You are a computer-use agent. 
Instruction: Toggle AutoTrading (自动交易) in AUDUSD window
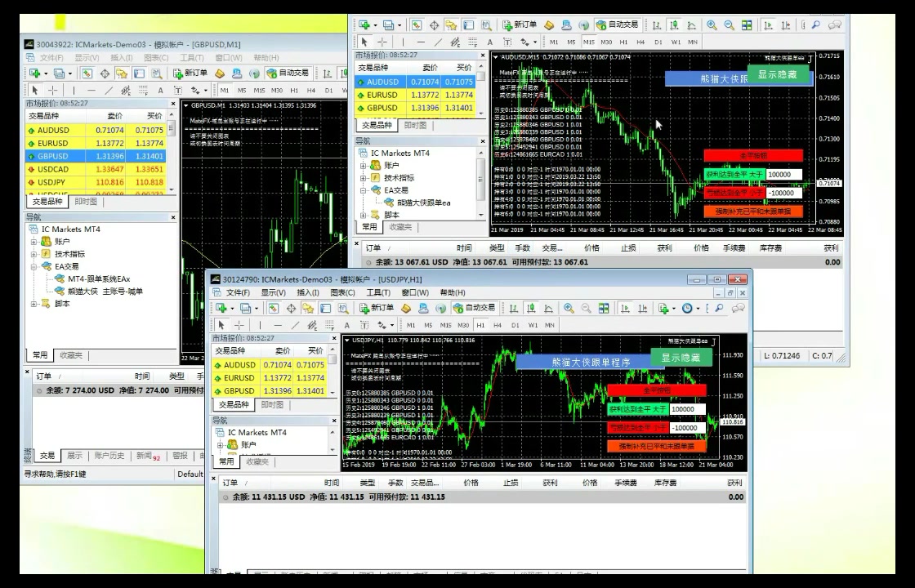[x=618, y=25]
